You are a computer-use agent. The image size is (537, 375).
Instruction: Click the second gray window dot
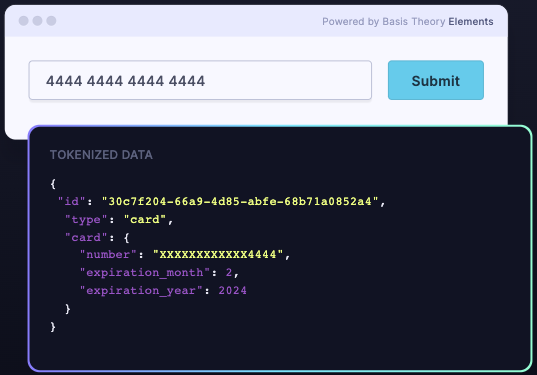click(37, 21)
